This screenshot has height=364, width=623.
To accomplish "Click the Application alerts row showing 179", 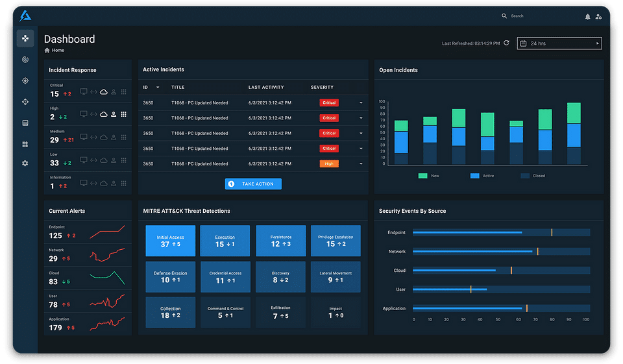I will tap(88, 324).
